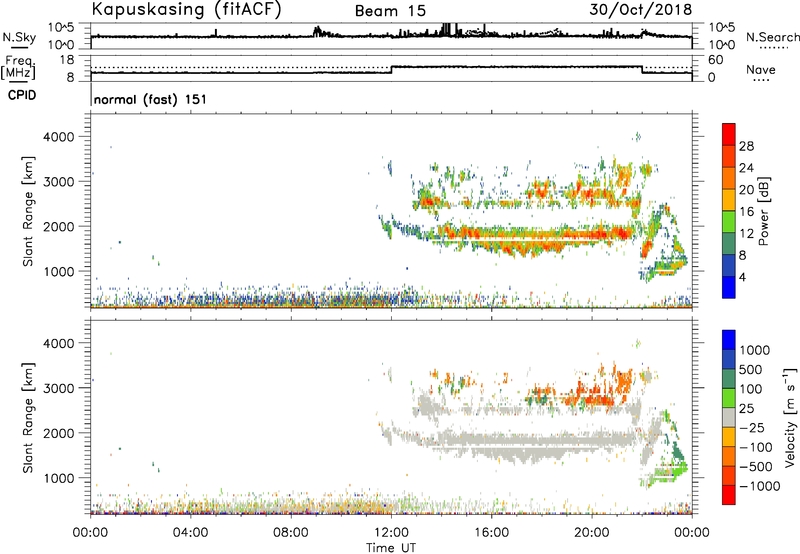This screenshot has width=800, height=554.
Task: Select the 100 label on Velocity colorbar
Action: [751, 389]
